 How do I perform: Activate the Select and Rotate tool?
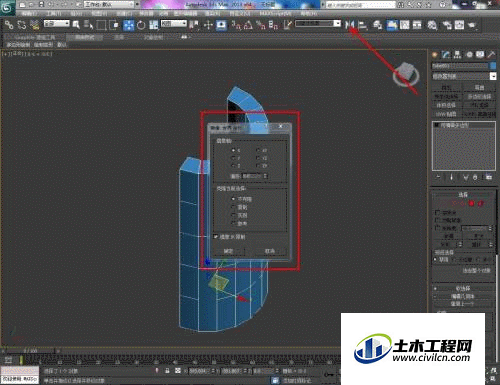point(141,25)
